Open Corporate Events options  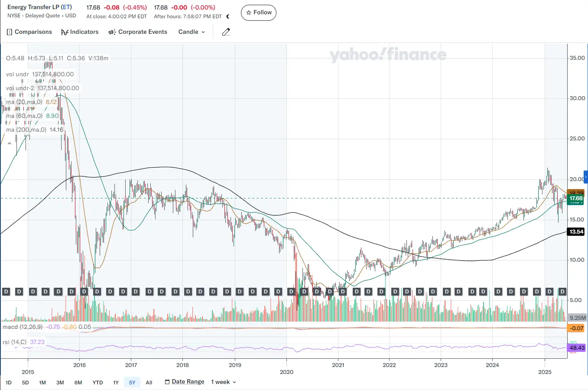click(137, 32)
